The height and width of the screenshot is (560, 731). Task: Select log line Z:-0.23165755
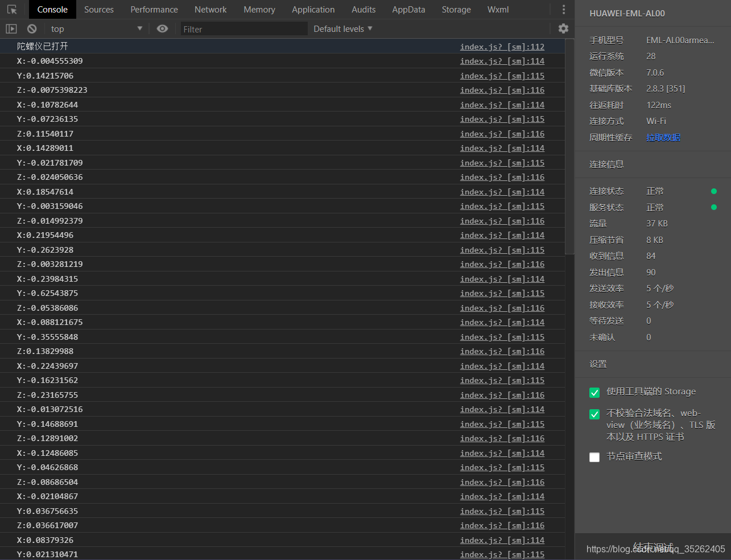click(48, 395)
